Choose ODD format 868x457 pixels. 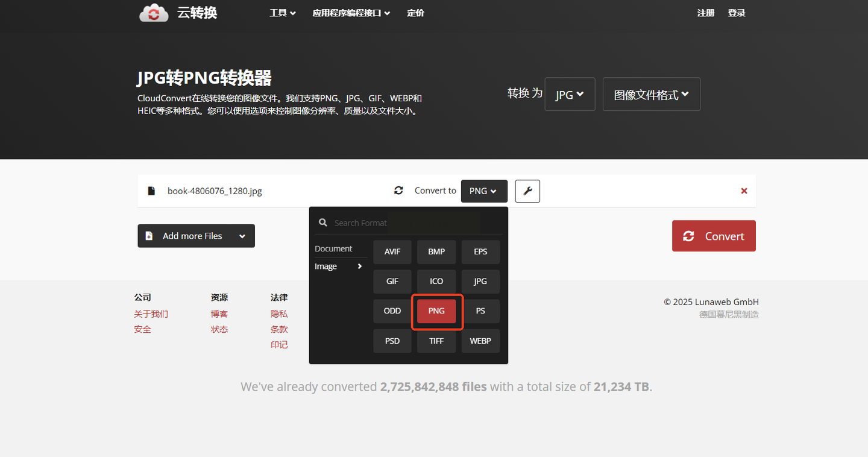[x=392, y=311]
